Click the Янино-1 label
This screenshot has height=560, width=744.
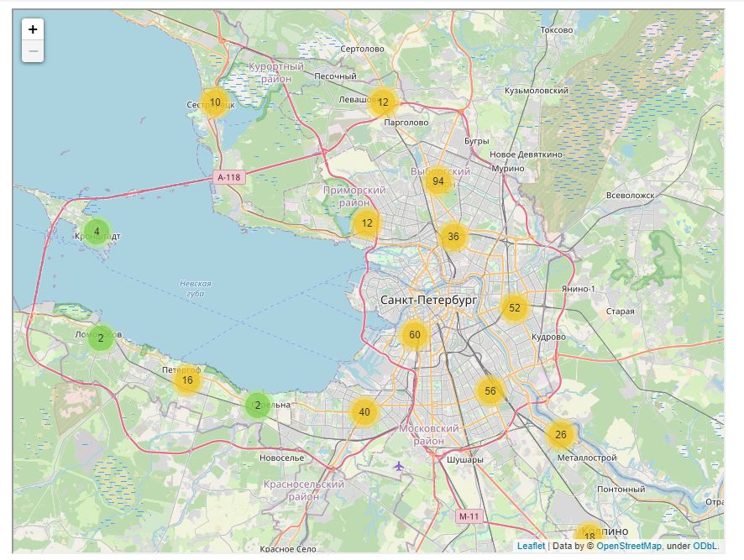578,289
